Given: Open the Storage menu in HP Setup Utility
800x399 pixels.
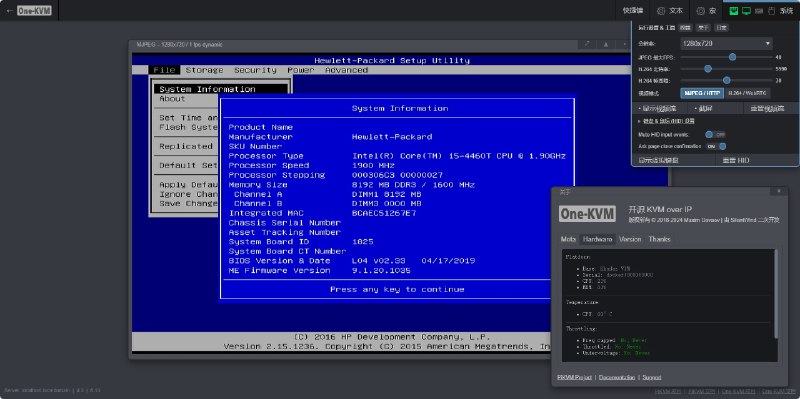Looking at the screenshot, I should click(x=204, y=70).
